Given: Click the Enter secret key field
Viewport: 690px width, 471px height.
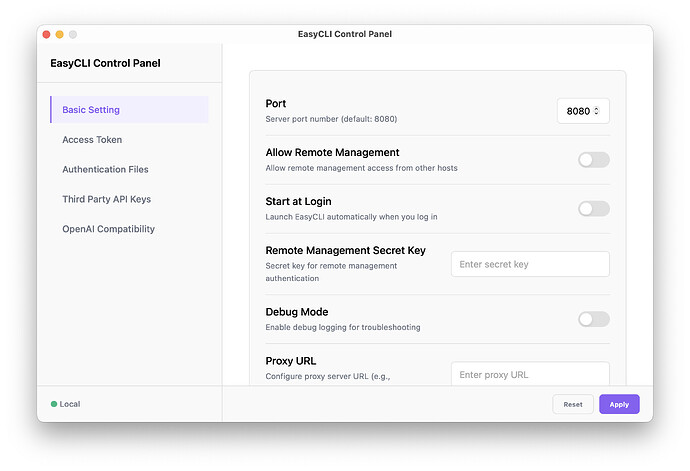Looking at the screenshot, I should coord(530,264).
